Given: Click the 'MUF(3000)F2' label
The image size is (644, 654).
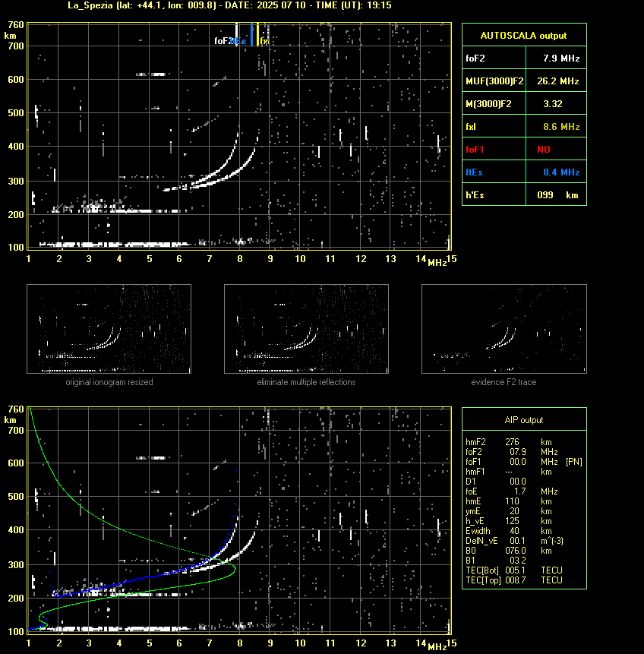Looking at the screenshot, I should [494, 81].
